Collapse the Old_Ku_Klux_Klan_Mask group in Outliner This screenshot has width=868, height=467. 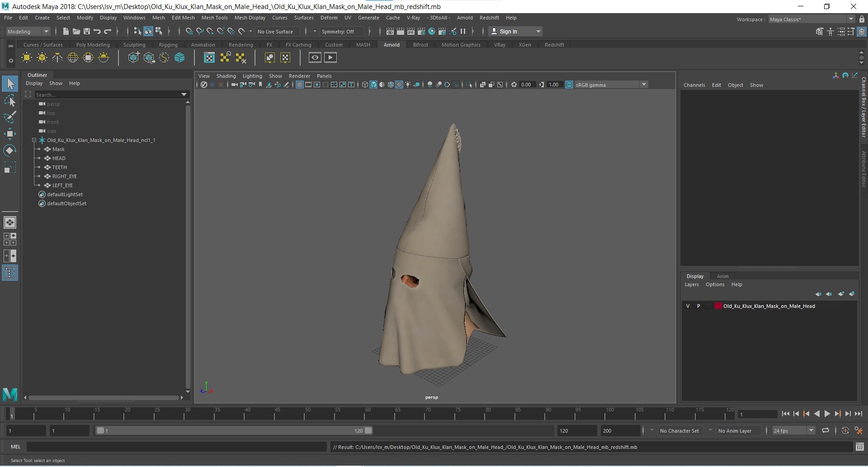pos(34,140)
